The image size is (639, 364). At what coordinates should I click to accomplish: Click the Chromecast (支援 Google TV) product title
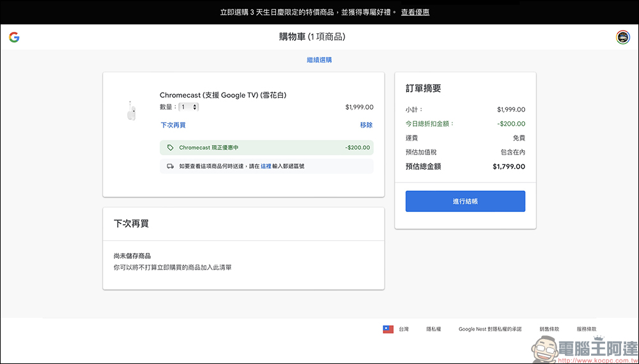tap(222, 95)
